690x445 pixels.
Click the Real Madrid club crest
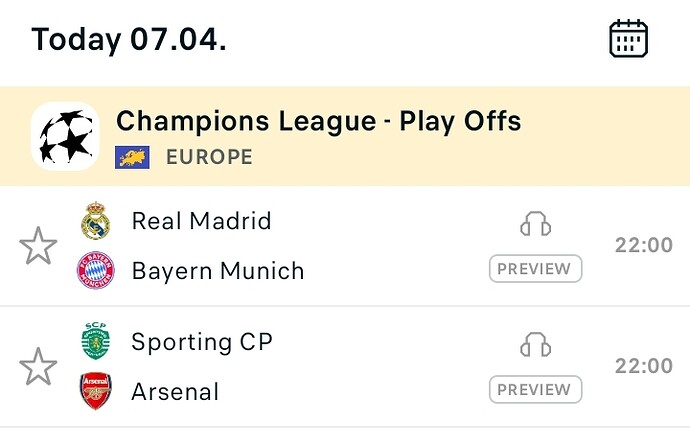click(96, 221)
